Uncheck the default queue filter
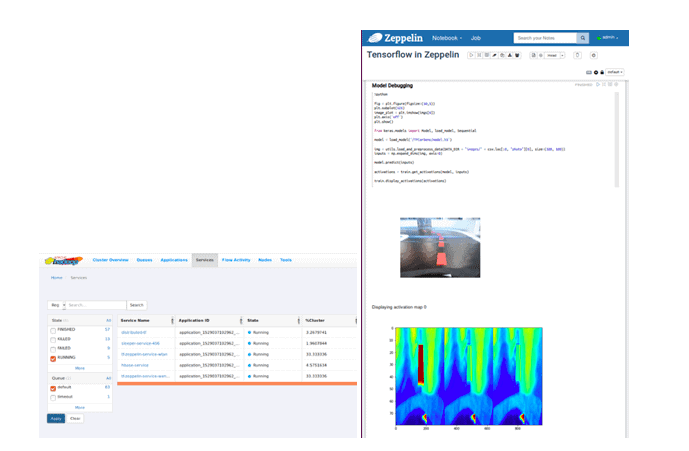The width and height of the screenshot is (689, 451). (x=54, y=387)
